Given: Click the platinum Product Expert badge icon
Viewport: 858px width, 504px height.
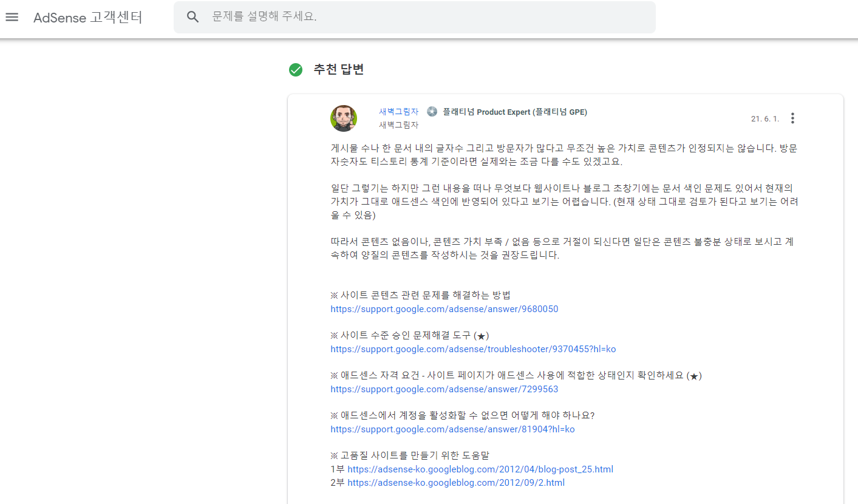Looking at the screenshot, I should click(x=432, y=112).
